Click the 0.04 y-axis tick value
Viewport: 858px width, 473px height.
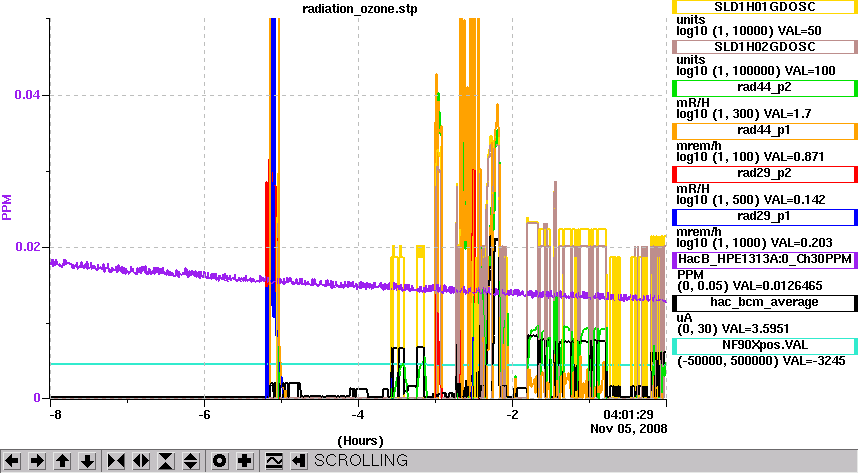click(x=27, y=95)
